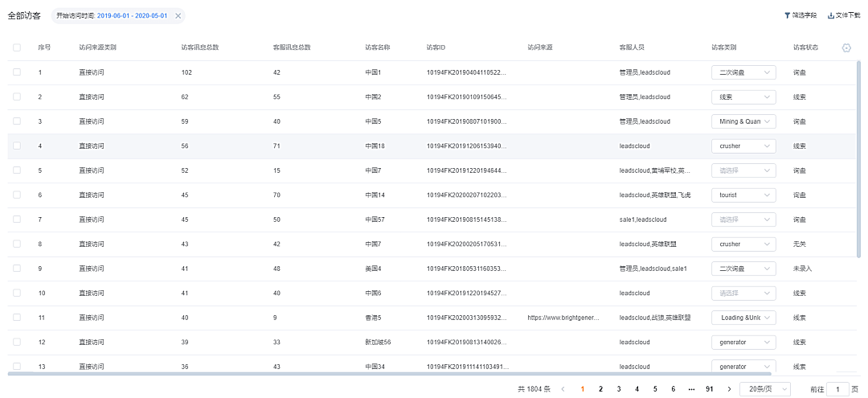Go to page 5
Image resolution: width=868 pixels, height=398 pixels.
pyautogui.click(x=655, y=389)
